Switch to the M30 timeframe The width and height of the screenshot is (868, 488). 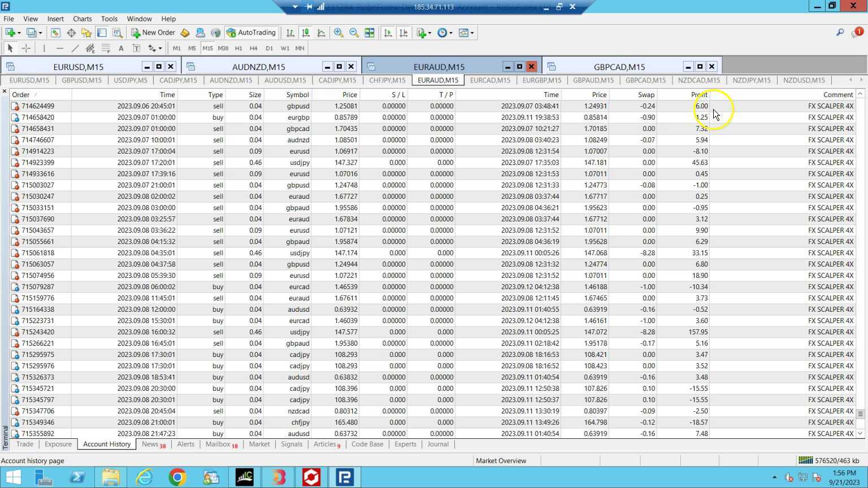[223, 48]
